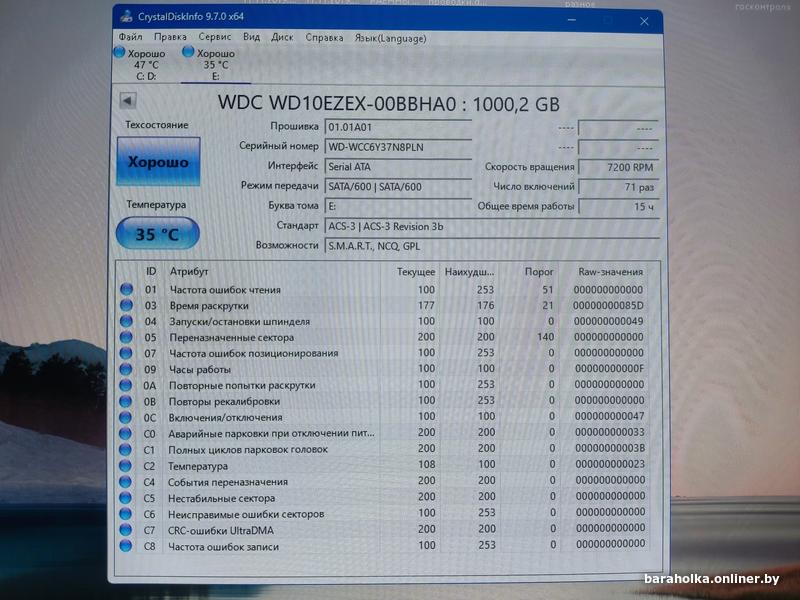
Task: Click the Наихудш... column header
Action: click(x=469, y=272)
